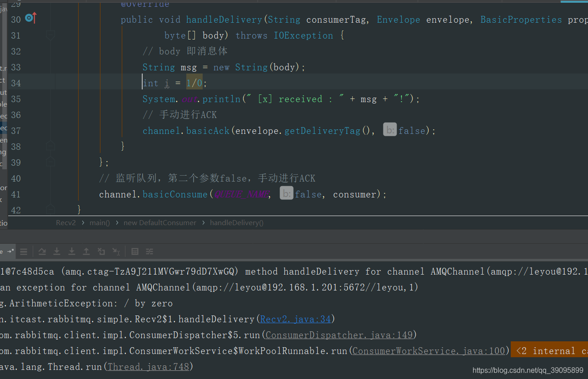The width and height of the screenshot is (588, 379).
Task: Click 'handleDelivery' method name on line 30
Action: coord(224,20)
